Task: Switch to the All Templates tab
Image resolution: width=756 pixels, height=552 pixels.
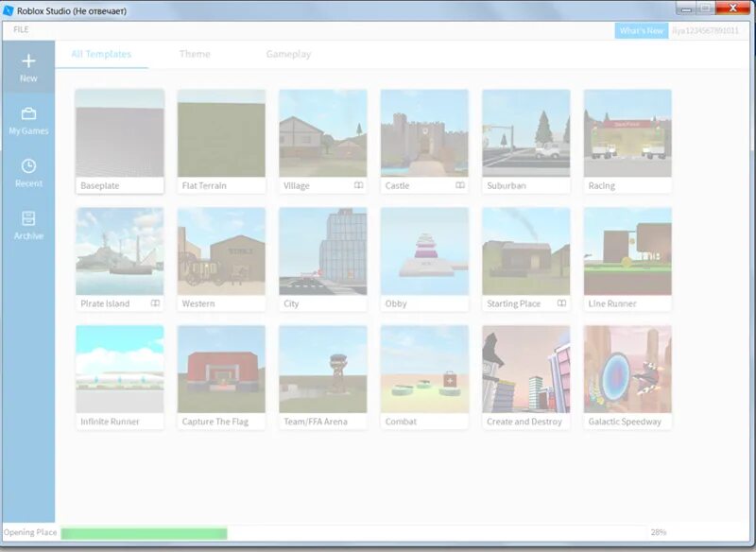Action: coord(101,54)
